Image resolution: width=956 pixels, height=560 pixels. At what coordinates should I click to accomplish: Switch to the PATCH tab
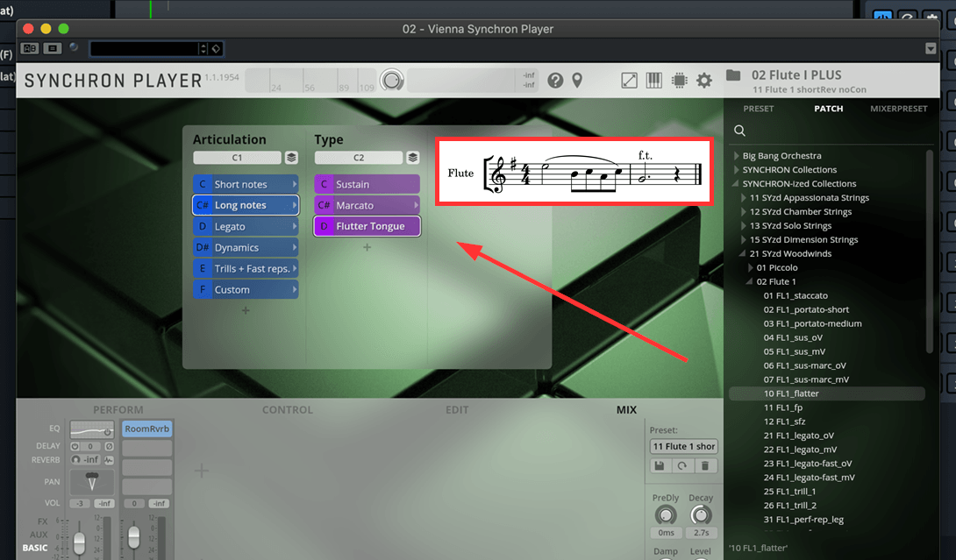coord(829,109)
